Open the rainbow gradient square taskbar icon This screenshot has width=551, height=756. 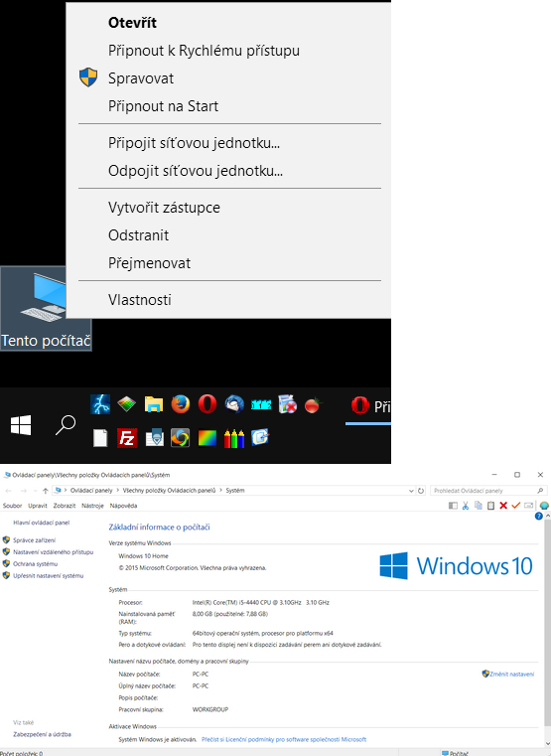click(207, 439)
